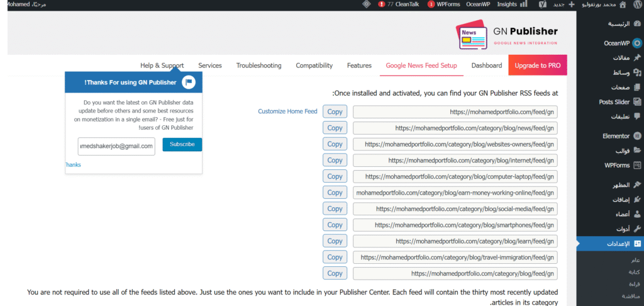Open عام general settings submenu
644x306 pixels.
(x=635, y=260)
